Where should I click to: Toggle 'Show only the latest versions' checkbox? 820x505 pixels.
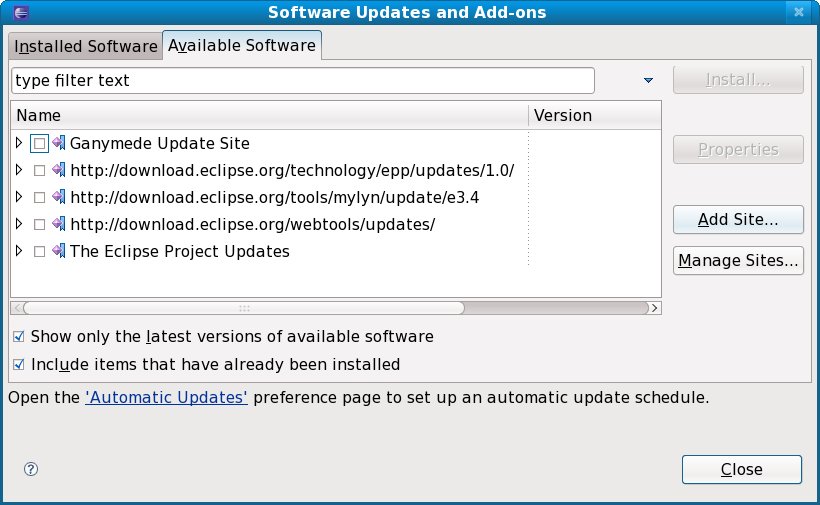click(18, 337)
